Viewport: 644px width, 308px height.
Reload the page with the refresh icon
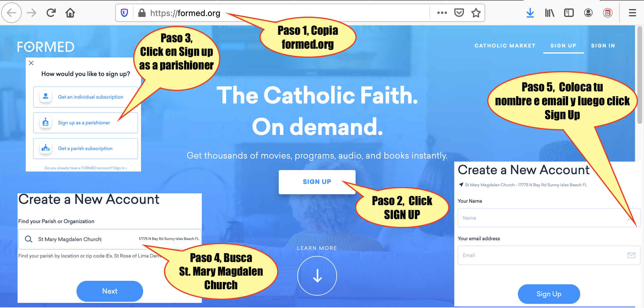tap(51, 13)
